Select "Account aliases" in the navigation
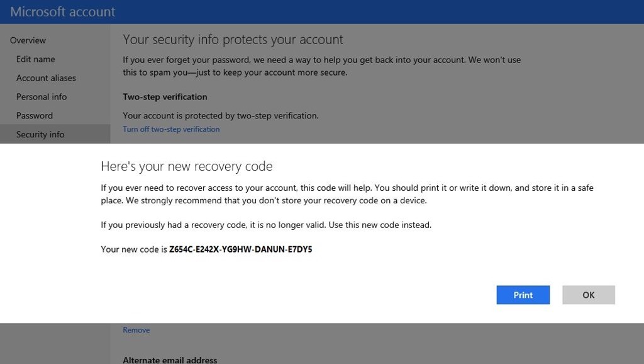 point(47,78)
